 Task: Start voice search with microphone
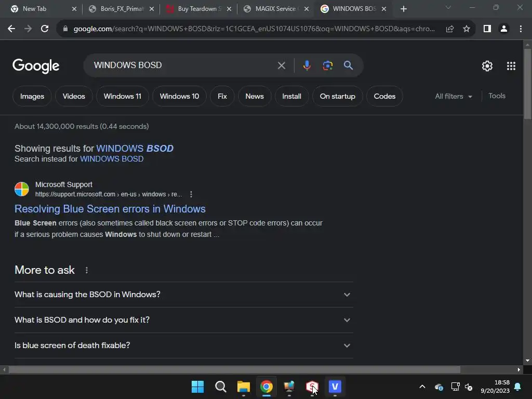coord(307,65)
